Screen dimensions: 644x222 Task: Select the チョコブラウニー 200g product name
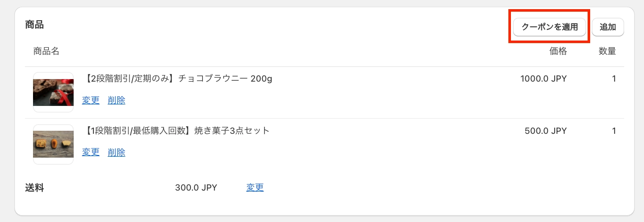coord(177,79)
